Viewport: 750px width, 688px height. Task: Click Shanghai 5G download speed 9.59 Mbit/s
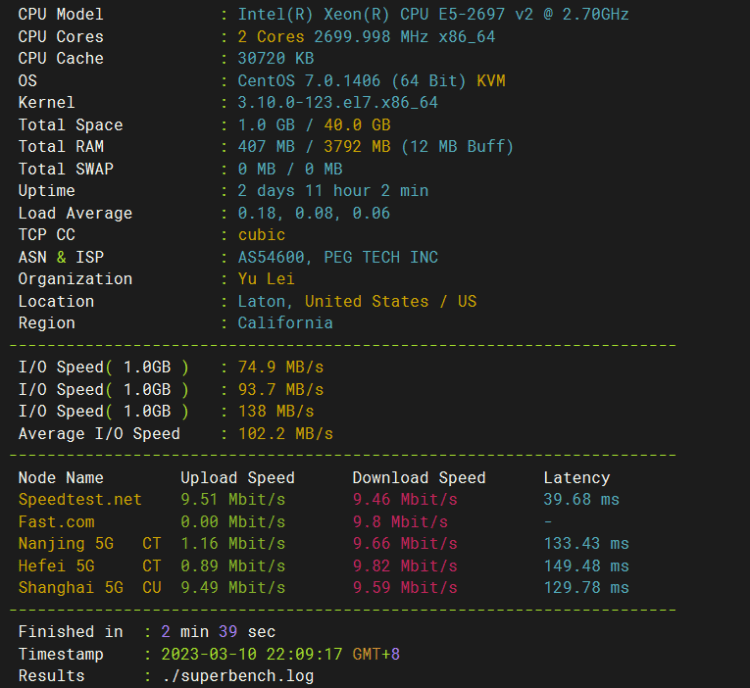click(x=405, y=588)
